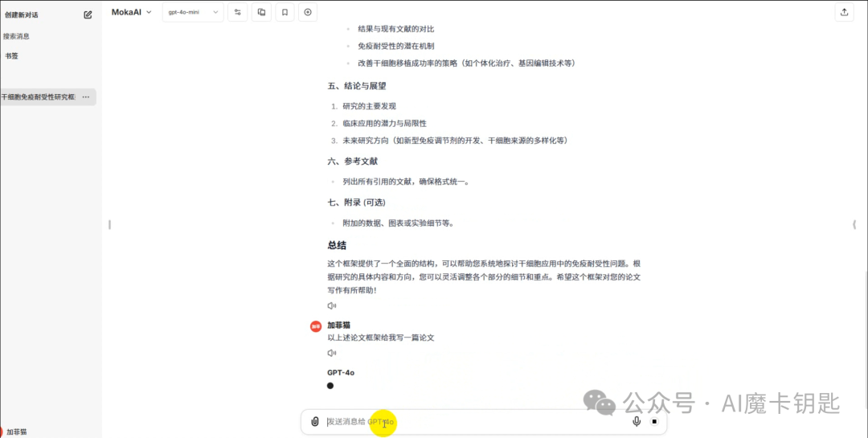Click the 研究的主要发现 list item
This screenshot has height=438, width=868.
[x=369, y=106]
